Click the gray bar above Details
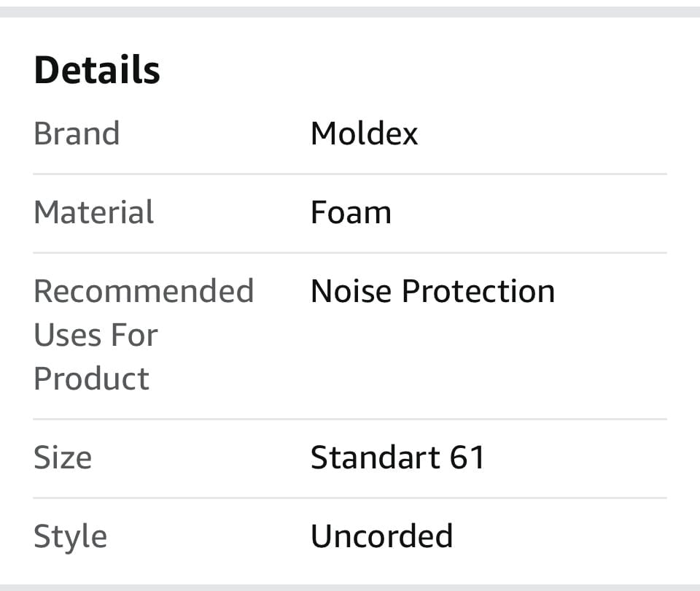Image resolution: width=700 pixels, height=591 pixels. click(350, 12)
